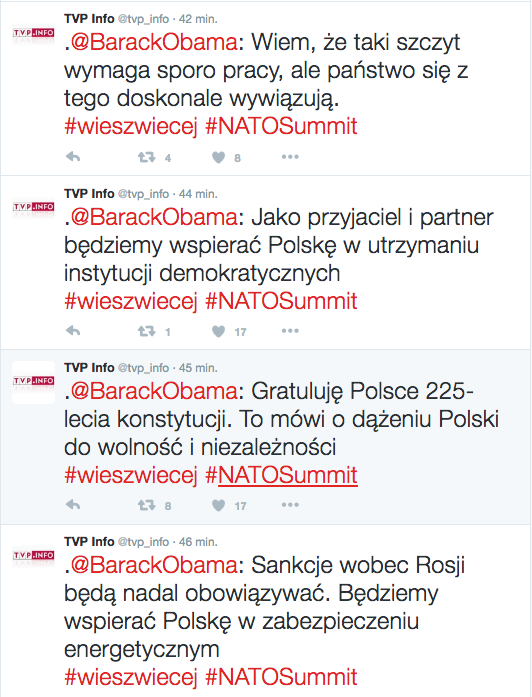
Task: Like the tweet with 8 likes
Action: click(218, 157)
